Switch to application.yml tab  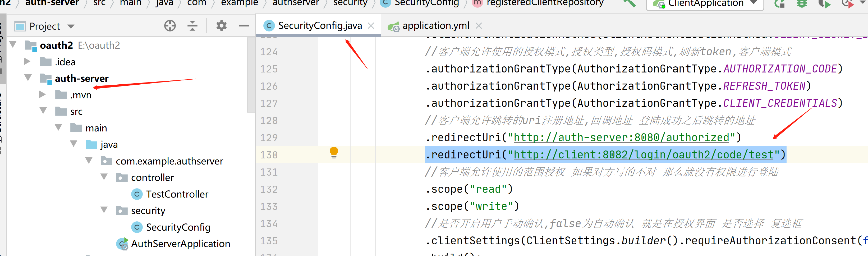click(x=435, y=26)
